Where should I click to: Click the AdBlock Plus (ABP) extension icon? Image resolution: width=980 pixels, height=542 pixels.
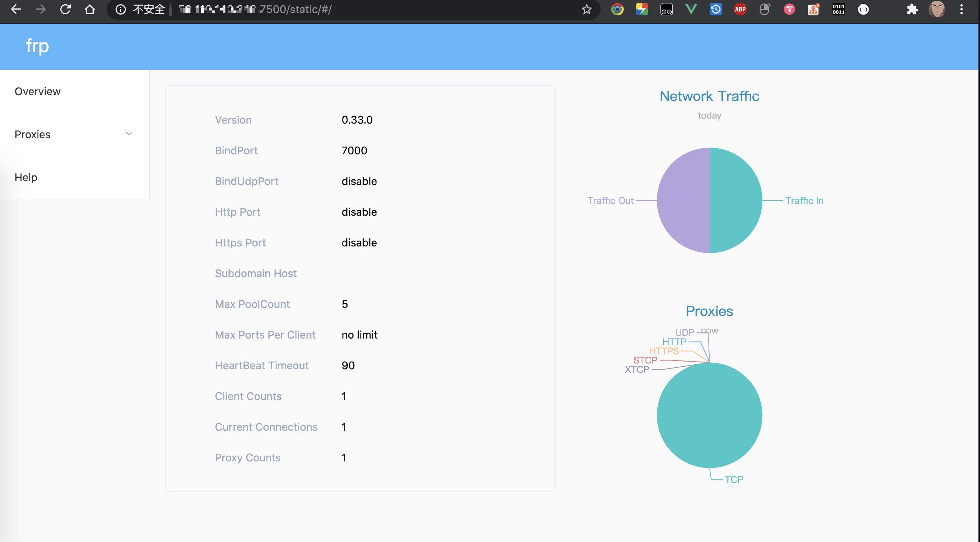[740, 9]
